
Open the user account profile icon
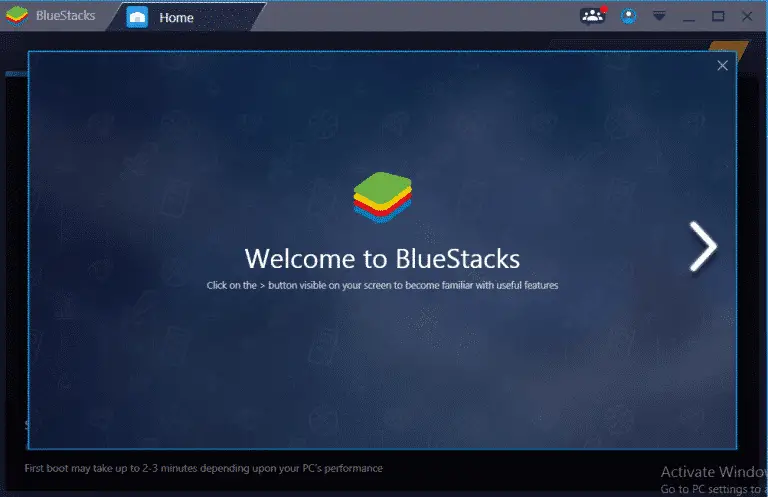(628, 16)
